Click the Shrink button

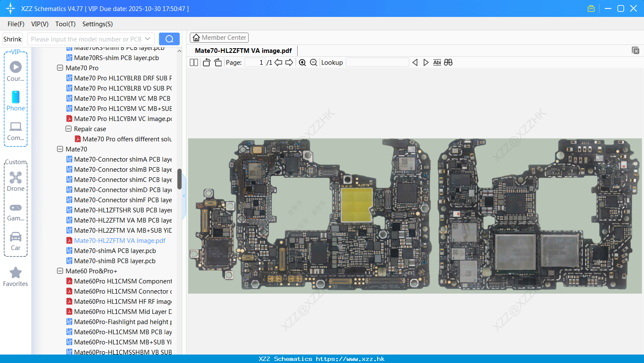click(12, 39)
